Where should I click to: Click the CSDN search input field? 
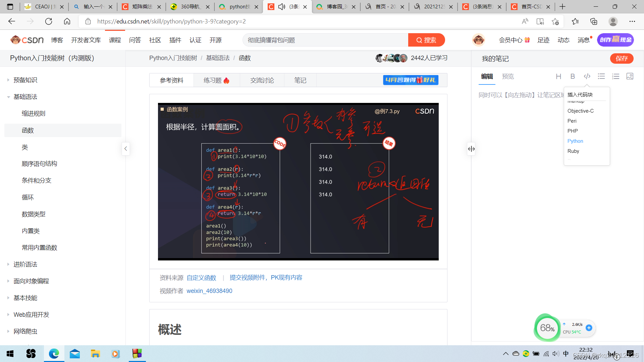[325, 40]
